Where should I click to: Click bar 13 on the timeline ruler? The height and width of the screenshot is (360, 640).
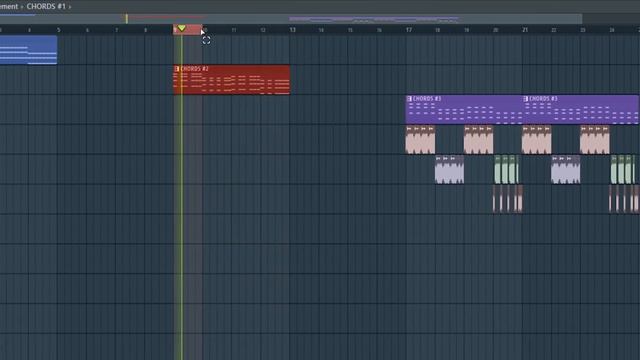(x=292, y=30)
